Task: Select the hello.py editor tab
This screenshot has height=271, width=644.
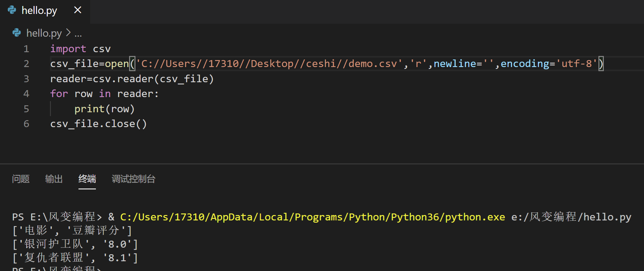Action: point(45,11)
